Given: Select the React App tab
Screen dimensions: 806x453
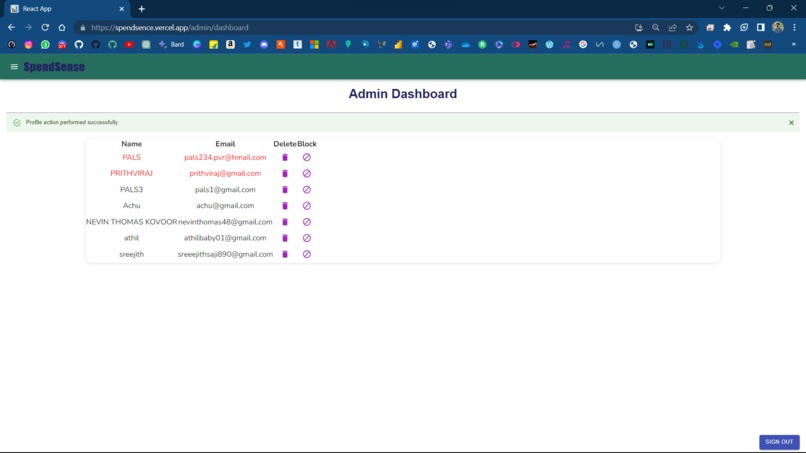Looking at the screenshot, I should coord(67,9).
